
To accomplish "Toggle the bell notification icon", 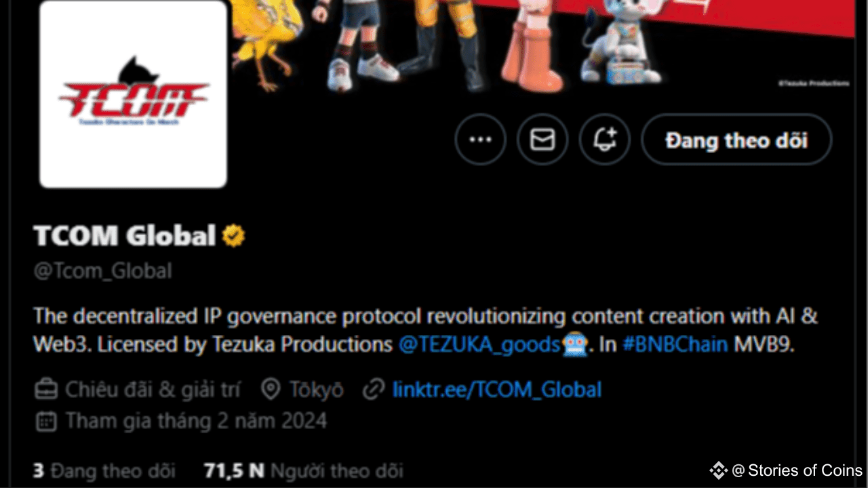I will (604, 140).
